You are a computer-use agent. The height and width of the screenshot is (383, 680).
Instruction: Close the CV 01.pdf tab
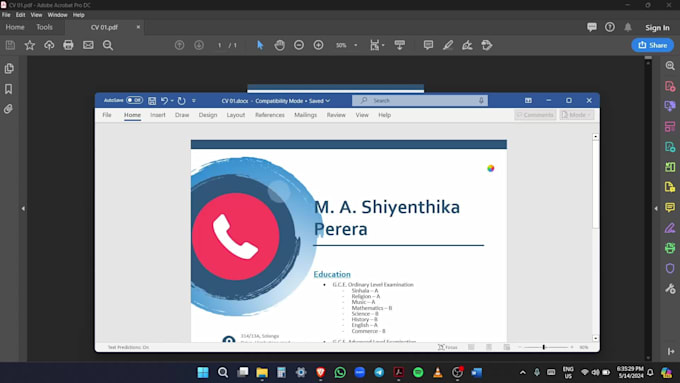(138, 27)
